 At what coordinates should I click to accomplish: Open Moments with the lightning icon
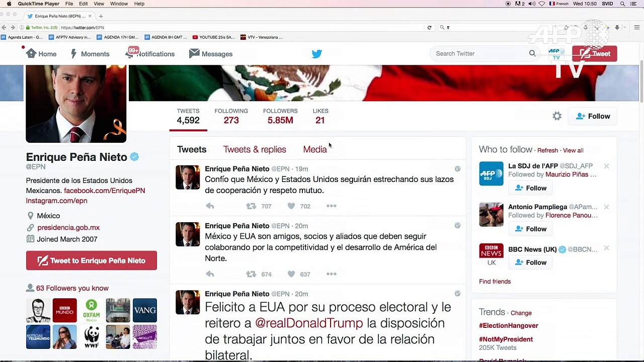pyautogui.click(x=90, y=54)
